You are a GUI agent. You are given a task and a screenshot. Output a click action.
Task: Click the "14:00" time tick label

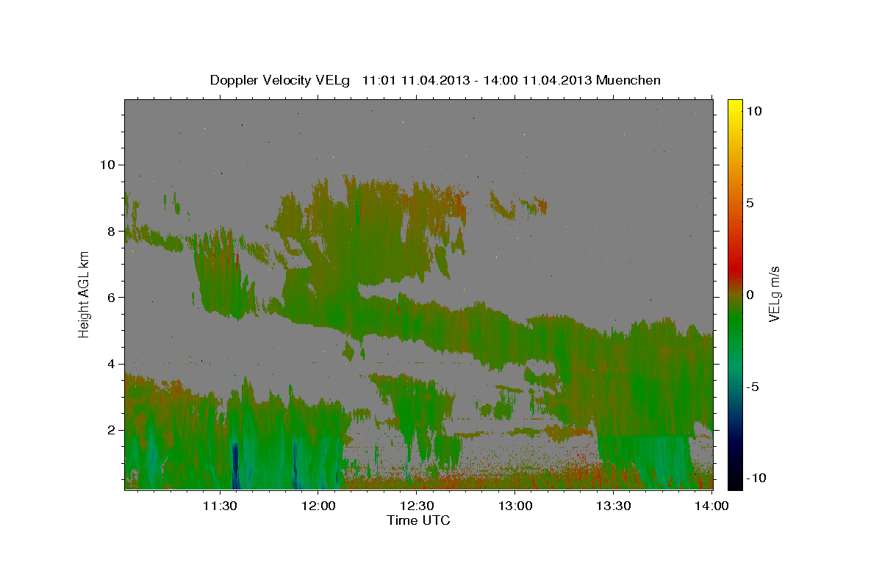pos(712,506)
